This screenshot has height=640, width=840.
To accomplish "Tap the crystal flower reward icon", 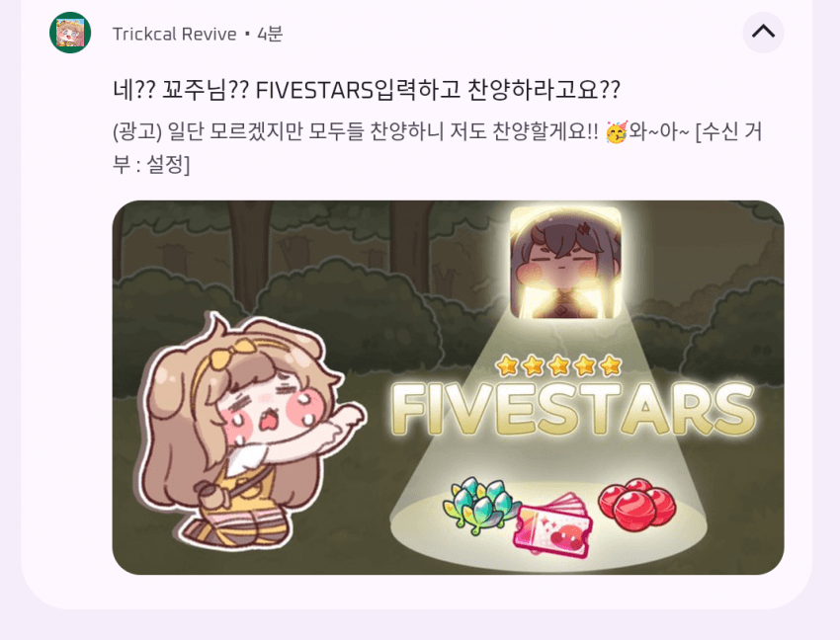I will point(479,505).
